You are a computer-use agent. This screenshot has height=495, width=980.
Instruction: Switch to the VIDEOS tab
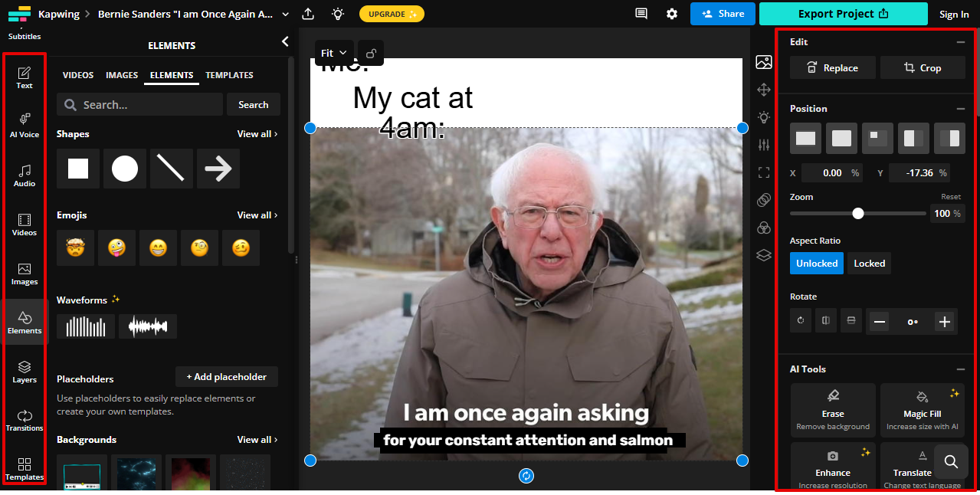[x=78, y=75]
